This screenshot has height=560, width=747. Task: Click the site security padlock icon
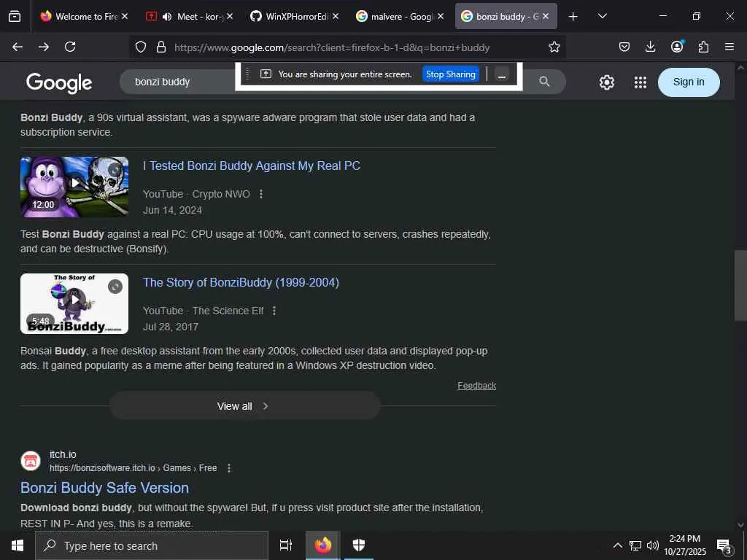coord(161,47)
